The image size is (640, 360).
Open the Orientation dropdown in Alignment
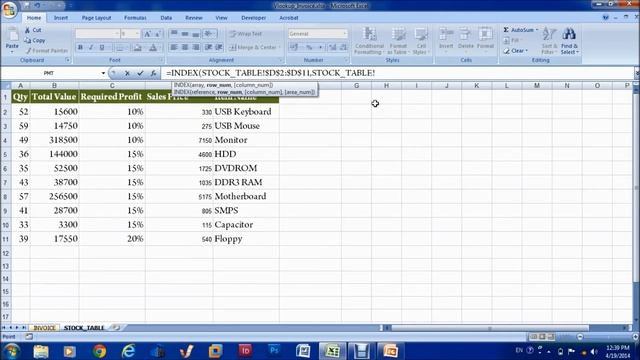coord(210,33)
